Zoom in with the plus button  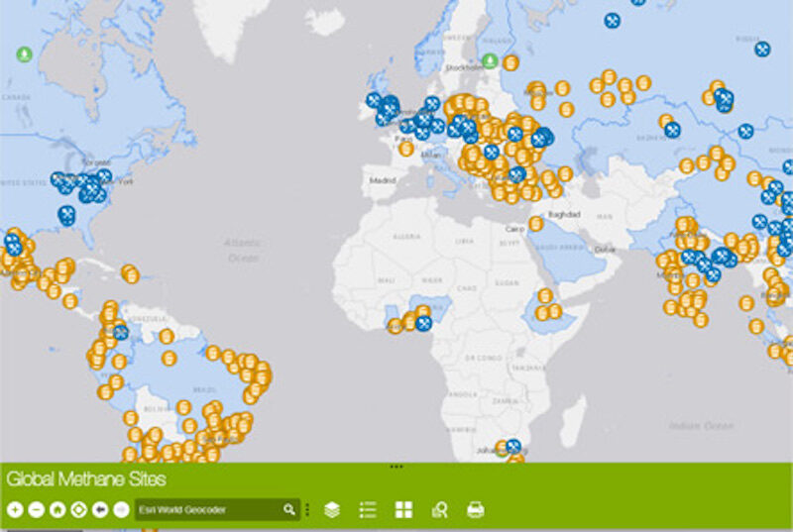15,510
